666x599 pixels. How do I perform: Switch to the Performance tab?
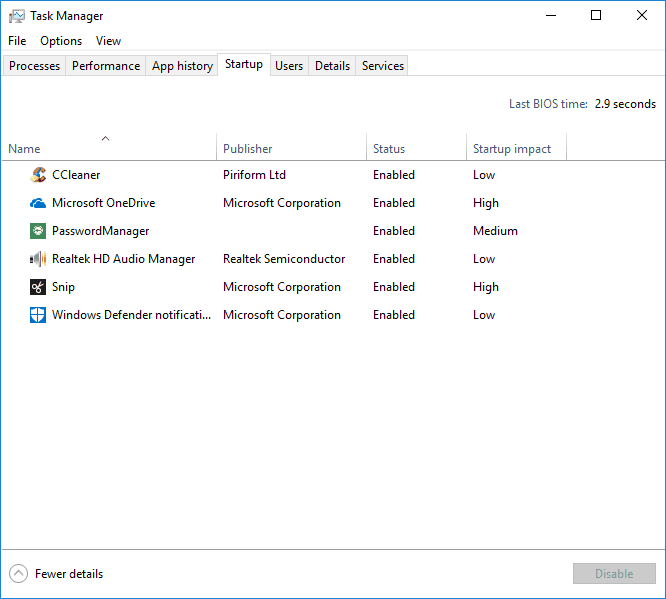pos(106,66)
